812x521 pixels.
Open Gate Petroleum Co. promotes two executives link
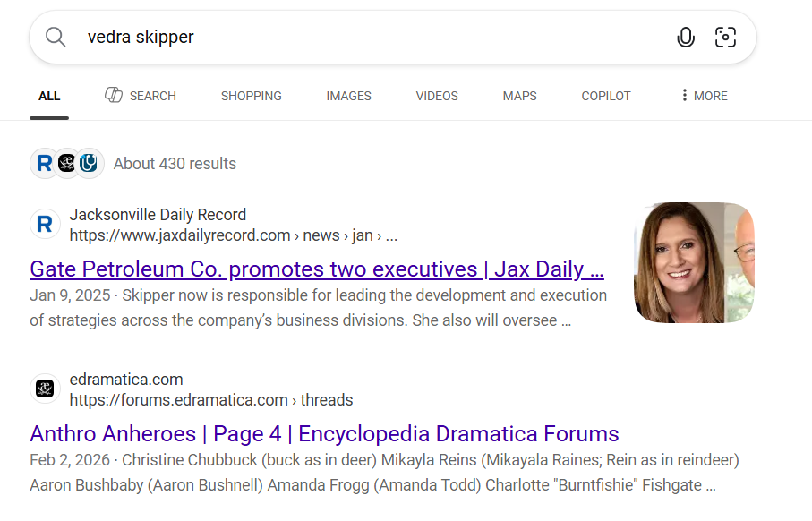317,269
